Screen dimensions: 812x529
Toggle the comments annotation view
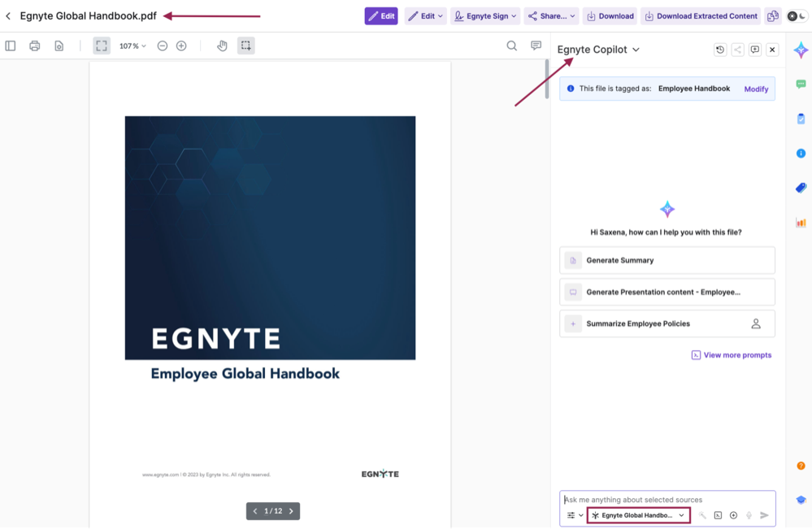click(x=536, y=46)
